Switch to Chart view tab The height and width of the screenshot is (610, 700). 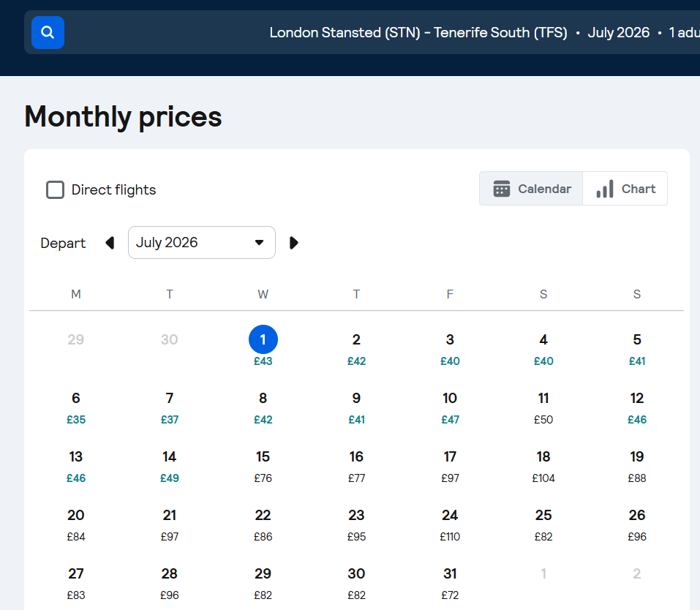click(x=625, y=189)
